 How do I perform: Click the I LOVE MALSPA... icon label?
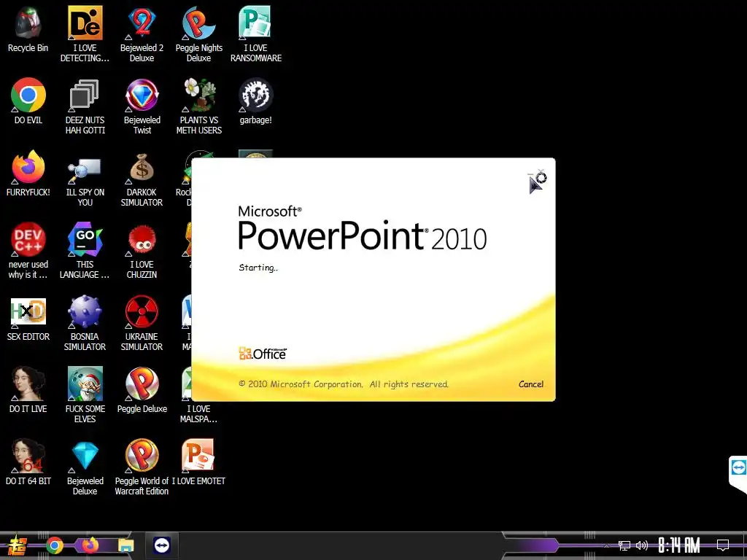point(198,414)
